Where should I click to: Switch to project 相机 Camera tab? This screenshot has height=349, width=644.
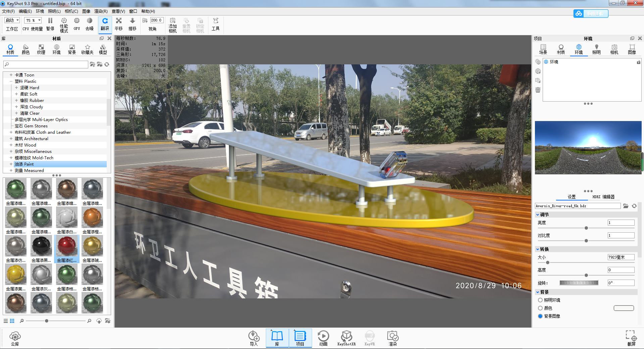[x=614, y=49]
